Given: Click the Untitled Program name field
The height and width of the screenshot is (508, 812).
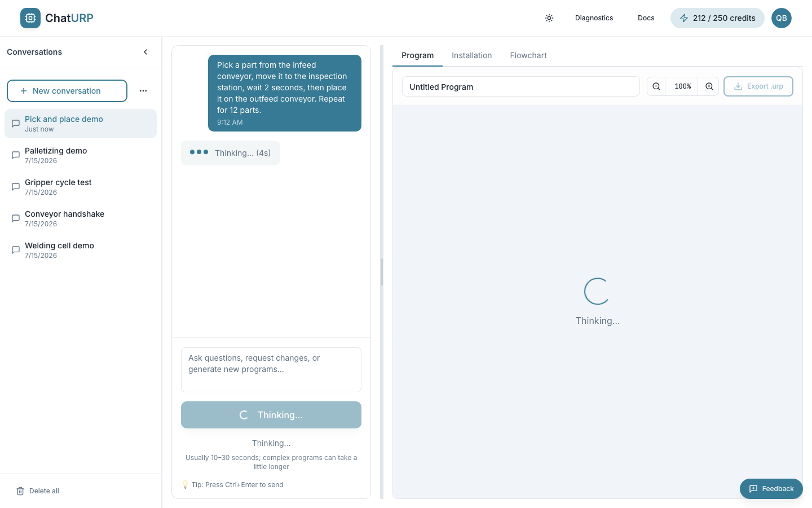Looking at the screenshot, I should (521, 86).
